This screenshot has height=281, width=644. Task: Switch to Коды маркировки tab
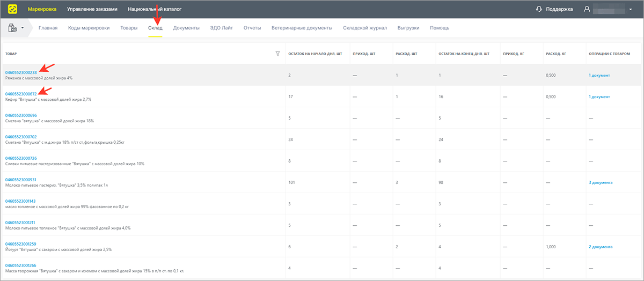89,28
